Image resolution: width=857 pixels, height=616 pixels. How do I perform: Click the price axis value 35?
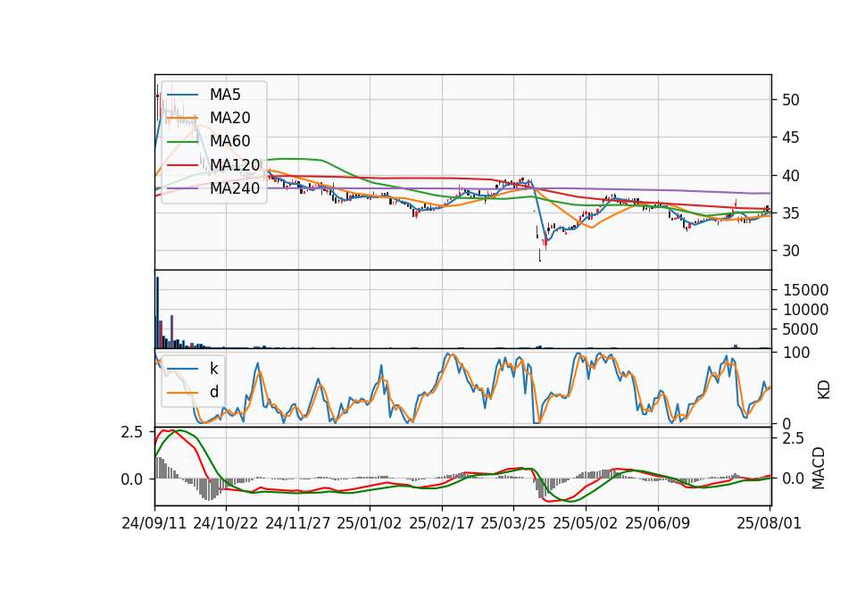[791, 213]
